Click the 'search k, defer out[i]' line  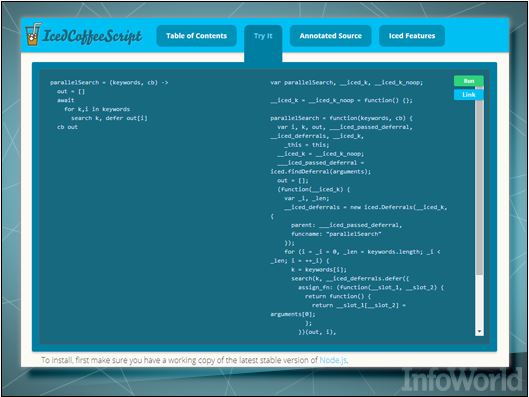tap(109, 118)
